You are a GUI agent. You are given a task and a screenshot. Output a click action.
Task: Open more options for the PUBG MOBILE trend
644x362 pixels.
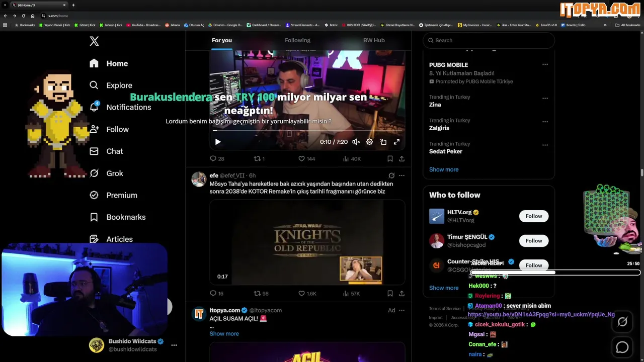click(x=545, y=65)
